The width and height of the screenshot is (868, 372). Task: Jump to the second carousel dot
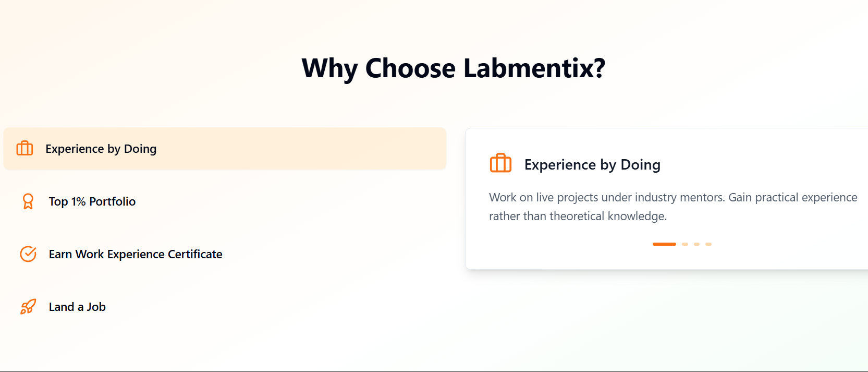click(x=685, y=244)
